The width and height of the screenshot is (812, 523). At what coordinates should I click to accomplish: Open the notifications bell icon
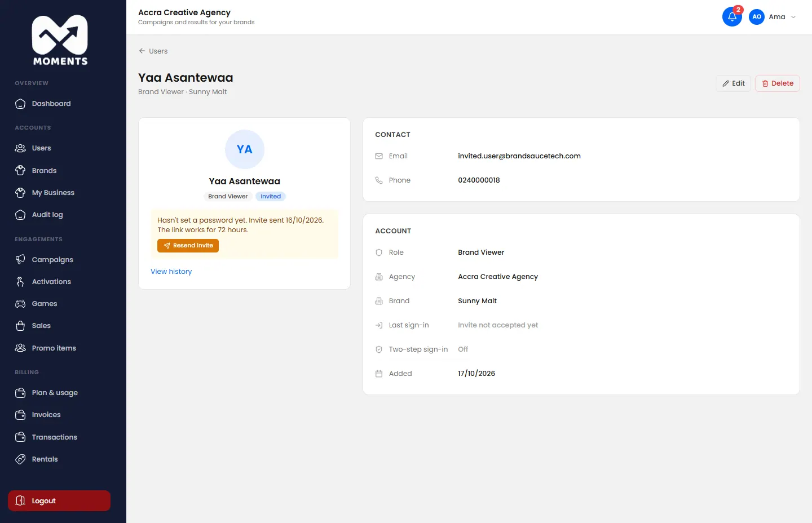pyautogui.click(x=732, y=16)
